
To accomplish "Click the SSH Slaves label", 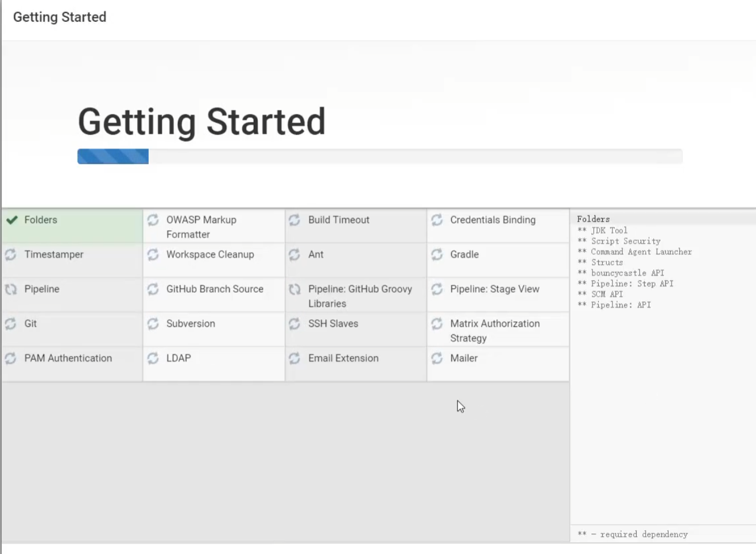I will coord(333,324).
